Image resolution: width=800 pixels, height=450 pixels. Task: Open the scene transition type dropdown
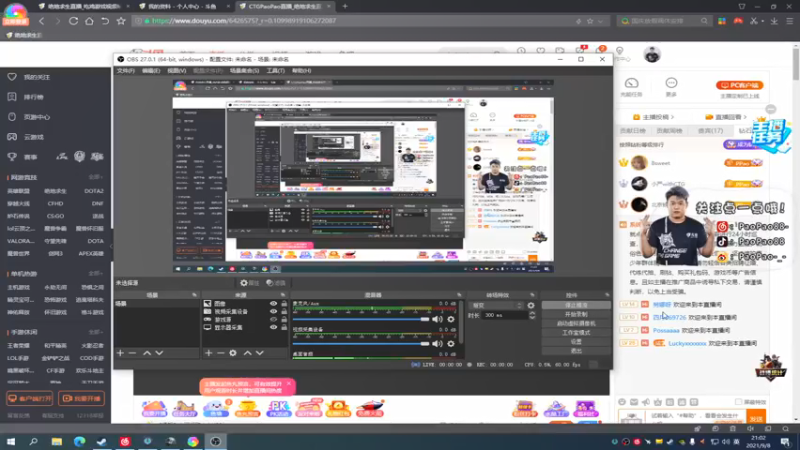[497, 305]
